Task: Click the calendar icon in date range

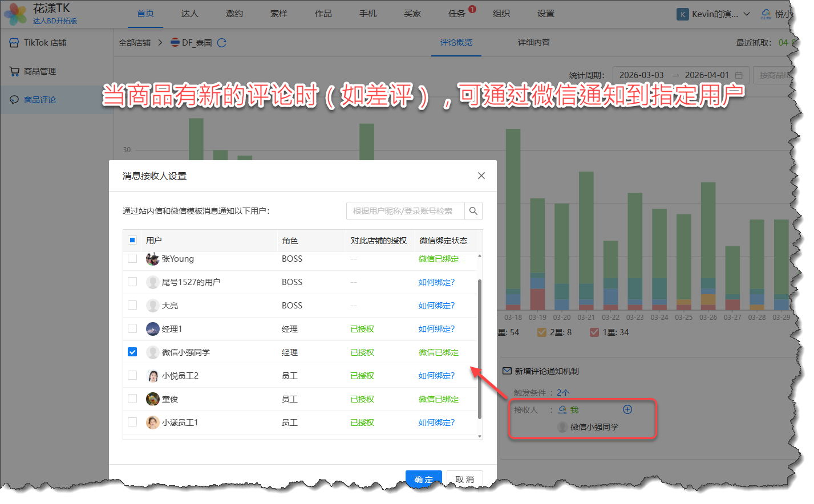Action: [739, 75]
